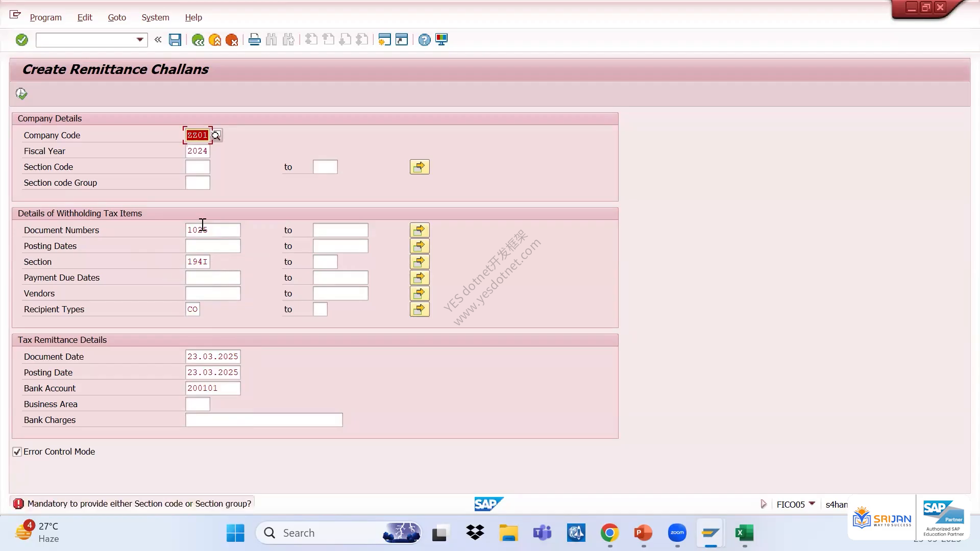The height and width of the screenshot is (551, 980).
Task: Click the Print icon in toolbar
Action: click(x=254, y=40)
